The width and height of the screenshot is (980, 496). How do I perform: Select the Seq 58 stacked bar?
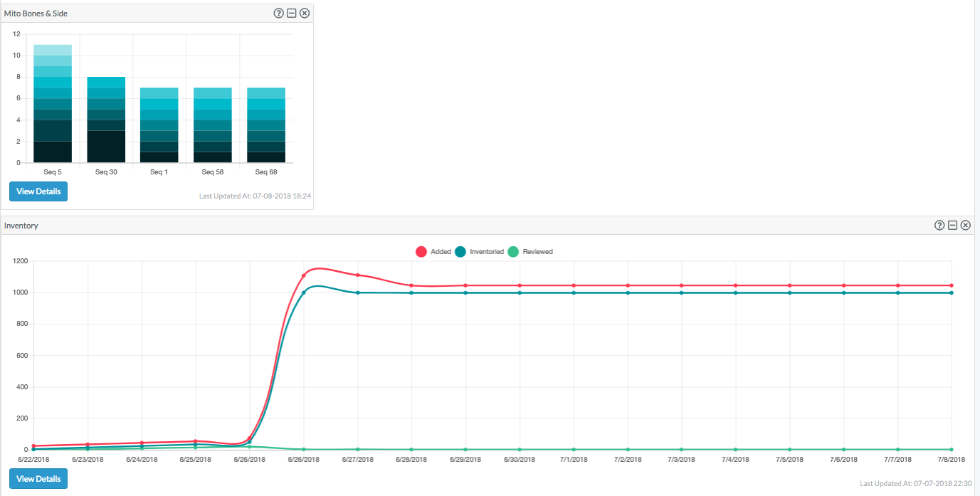click(213, 125)
